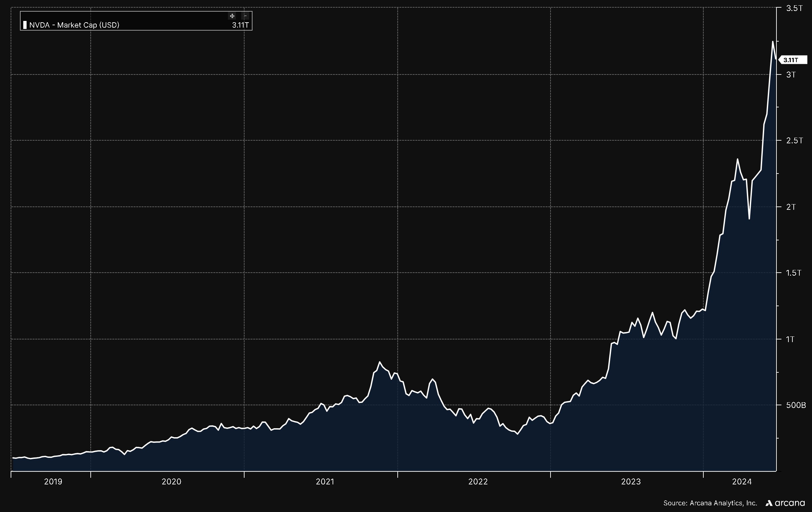The image size is (812, 512).
Task: Click the 2020 label on the time axis
Action: point(172,482)
